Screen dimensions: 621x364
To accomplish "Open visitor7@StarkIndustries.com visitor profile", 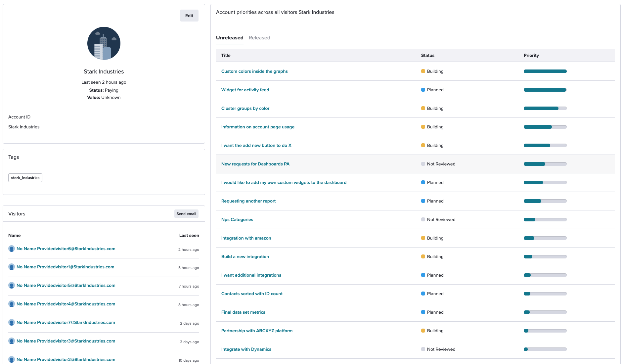I will pyautogui.click(x=66, y=322).
